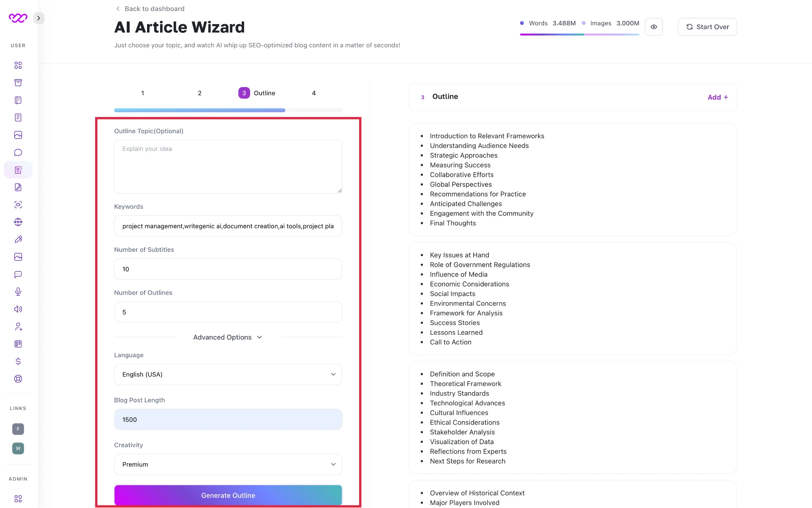Click the Generate Outline button
Screen dimensions: 812x508
[x=228, y=495]
